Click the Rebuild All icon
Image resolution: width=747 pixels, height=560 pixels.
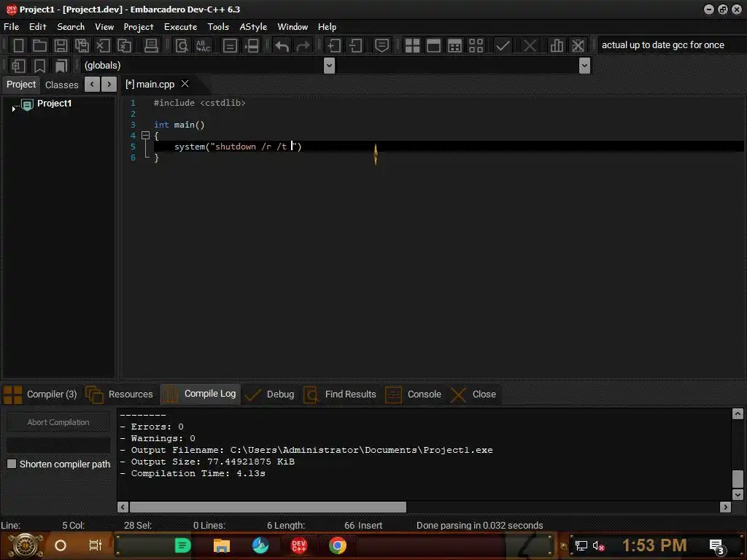476,46
